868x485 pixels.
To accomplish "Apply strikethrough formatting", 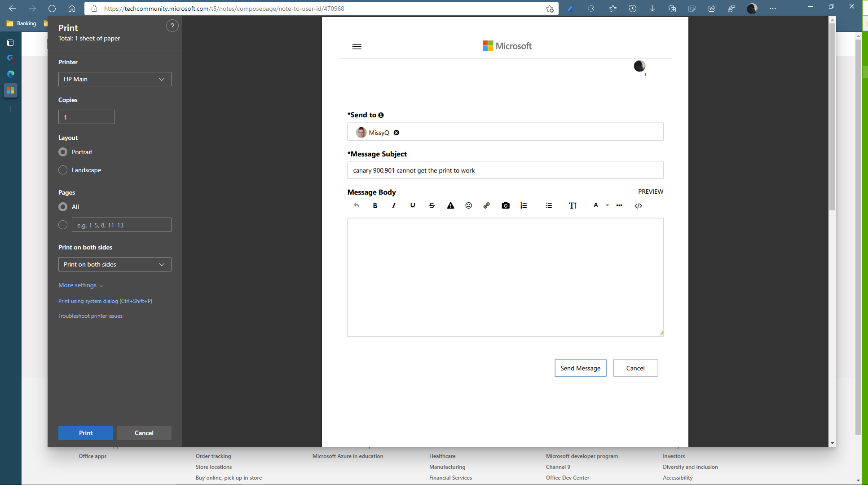I will coord(432,205).
